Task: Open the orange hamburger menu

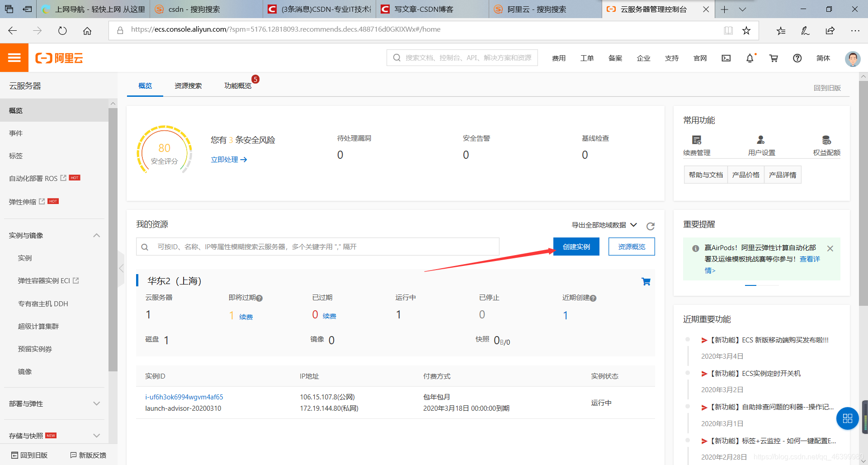Action: coord(14,57)
